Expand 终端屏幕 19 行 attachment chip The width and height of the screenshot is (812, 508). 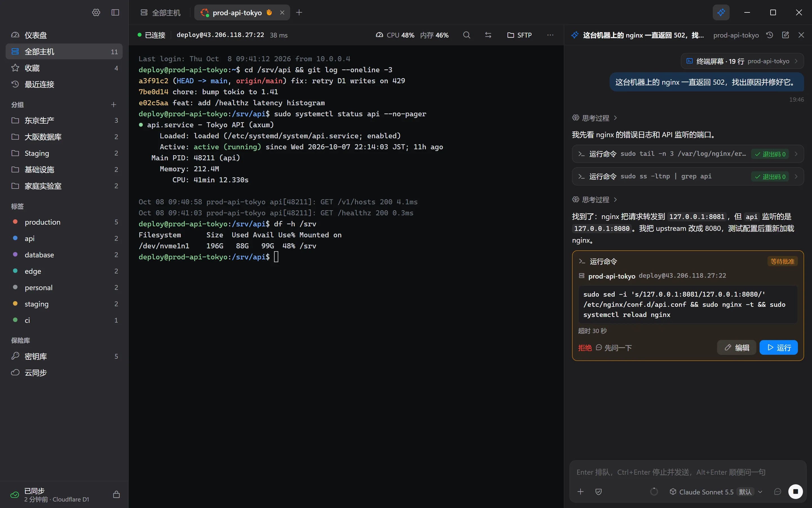pos(742,61)
